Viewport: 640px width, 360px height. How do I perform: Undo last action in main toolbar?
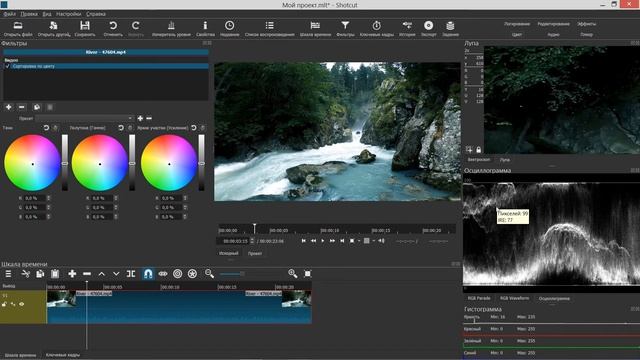113,26
